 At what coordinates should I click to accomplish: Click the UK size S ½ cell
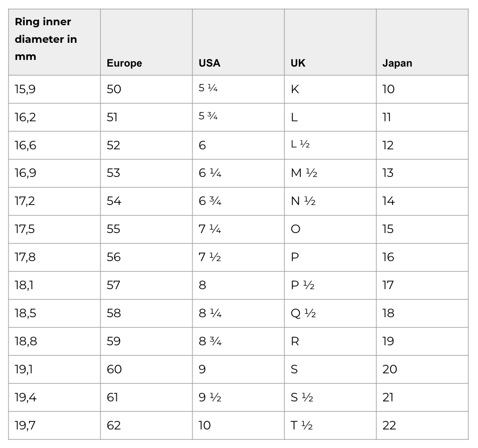(302, 397)
